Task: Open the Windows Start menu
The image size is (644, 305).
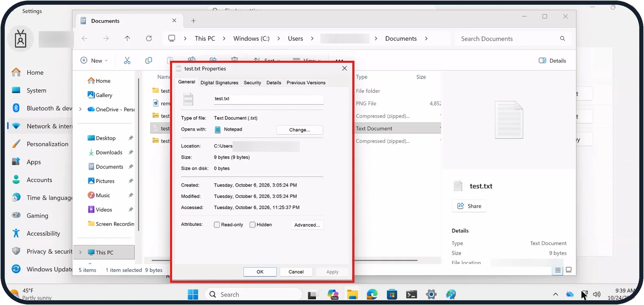Action: point(193,294)
